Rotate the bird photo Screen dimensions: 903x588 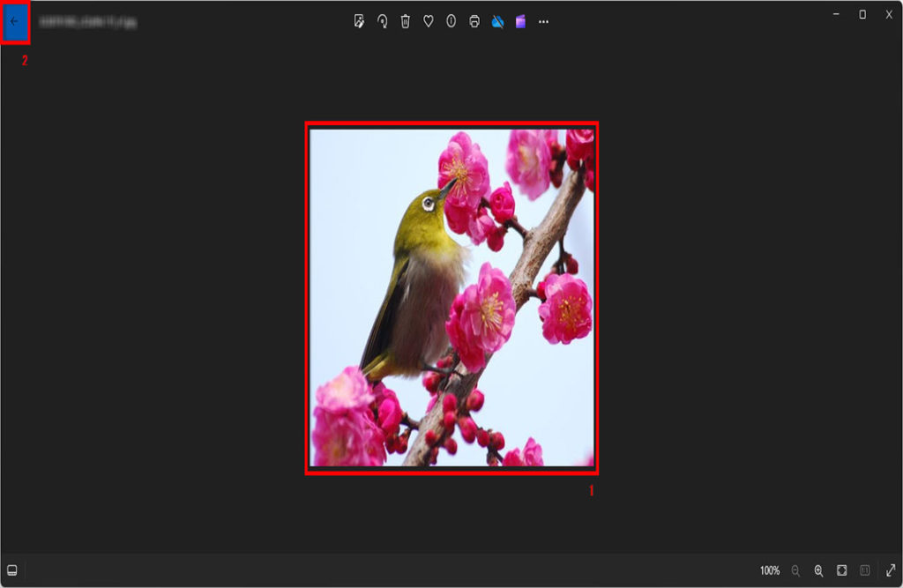click(x=382, y=21)
